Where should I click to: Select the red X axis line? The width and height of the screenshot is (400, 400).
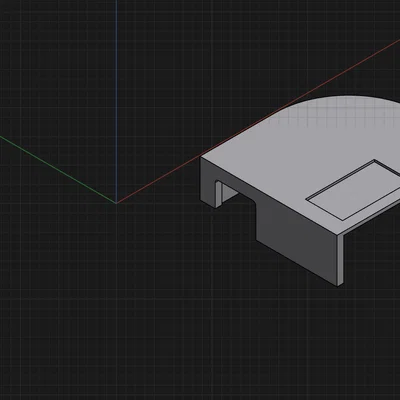[x=258, y=121]
